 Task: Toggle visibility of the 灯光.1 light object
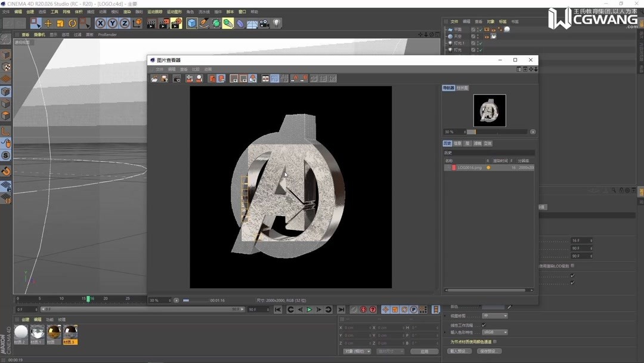click(x=477, y=42)
